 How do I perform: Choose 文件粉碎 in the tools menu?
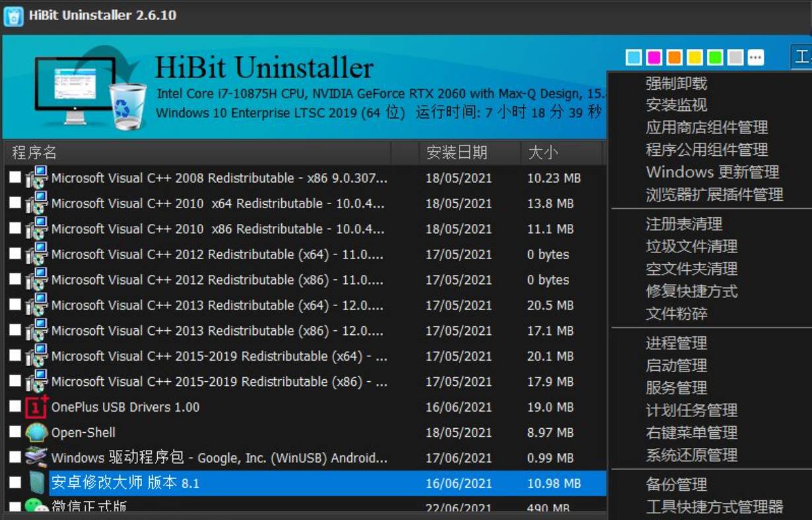tap(676, 314)
